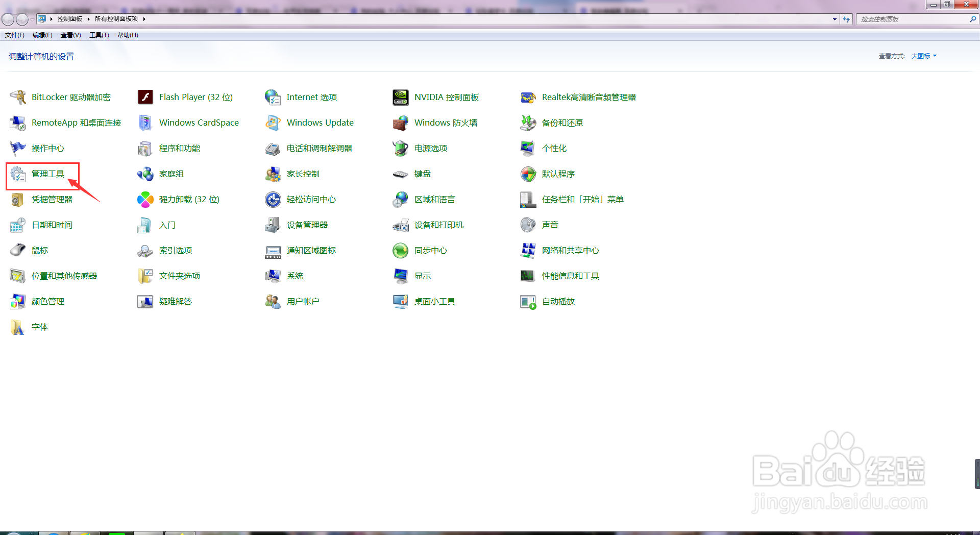Click the 电源选项 icon
The image size is (980, 535).
point(401,148)
